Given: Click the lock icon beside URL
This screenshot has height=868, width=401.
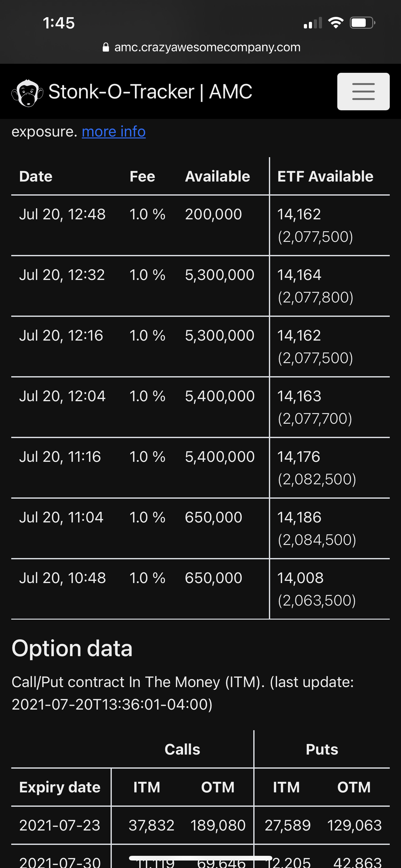Looking at the screenshot, I should (x=106, y=47).
